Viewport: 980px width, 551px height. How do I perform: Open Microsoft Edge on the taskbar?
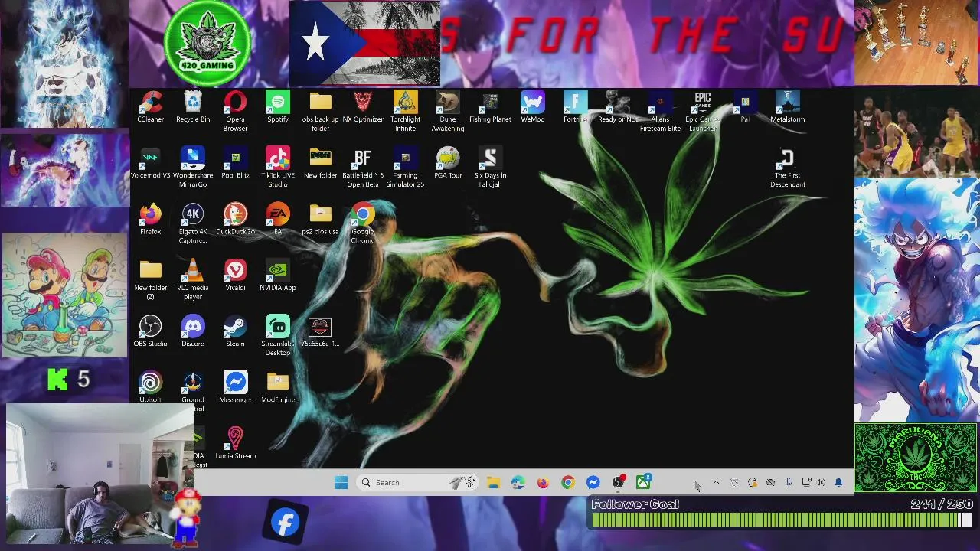pyautogui.click(x=518, y=482)
